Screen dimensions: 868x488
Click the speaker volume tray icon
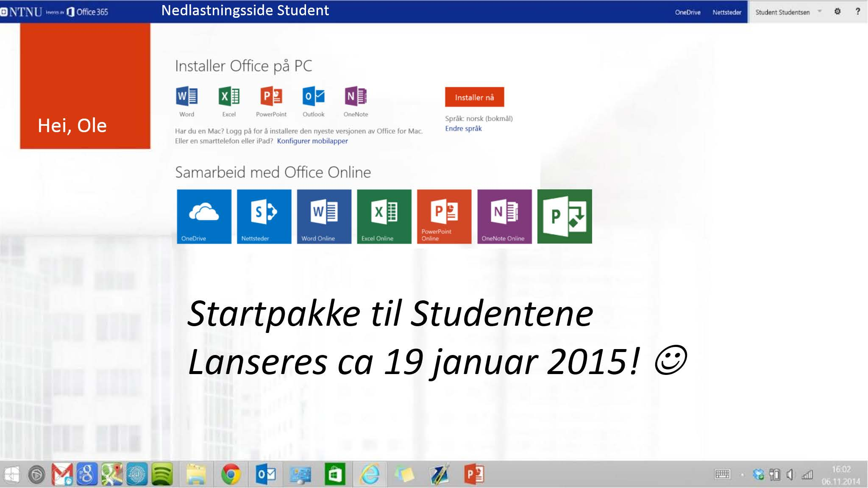pos(790,474)
